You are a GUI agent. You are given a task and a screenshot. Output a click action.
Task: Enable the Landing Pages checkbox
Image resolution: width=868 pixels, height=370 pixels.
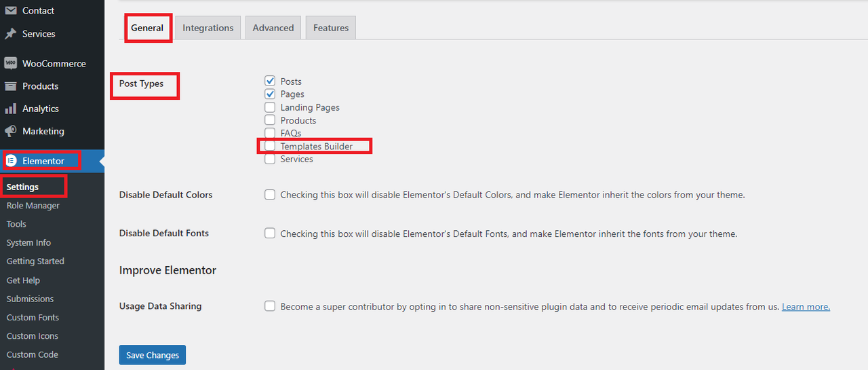[x=270, y=107]
